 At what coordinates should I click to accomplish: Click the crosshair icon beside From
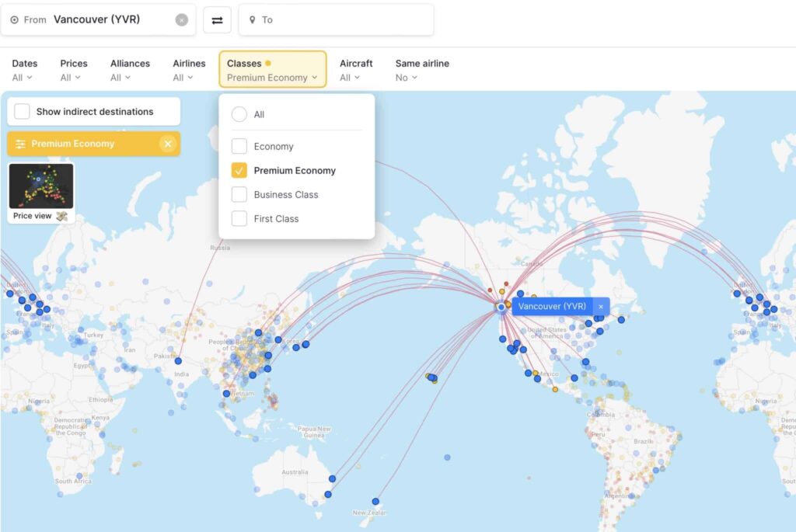tap(15, 19)
